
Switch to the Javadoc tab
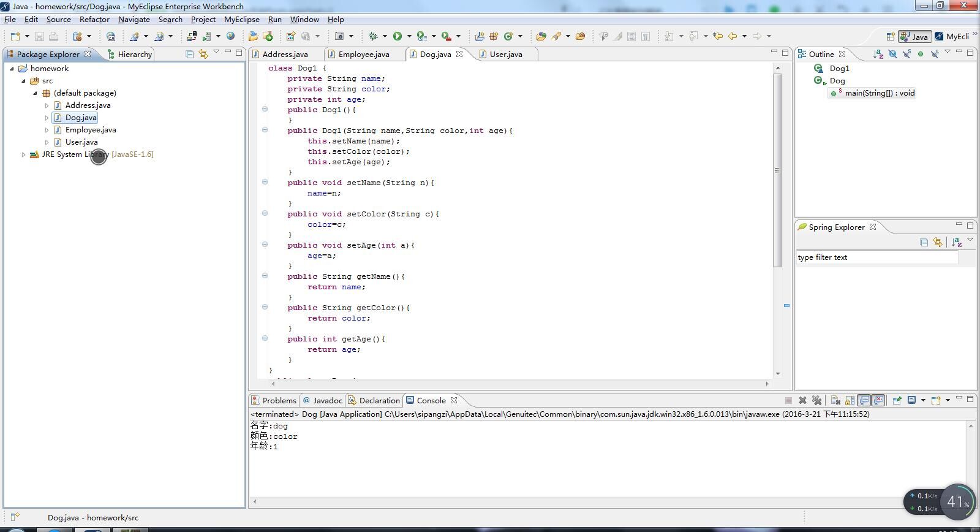pos(322,401)
